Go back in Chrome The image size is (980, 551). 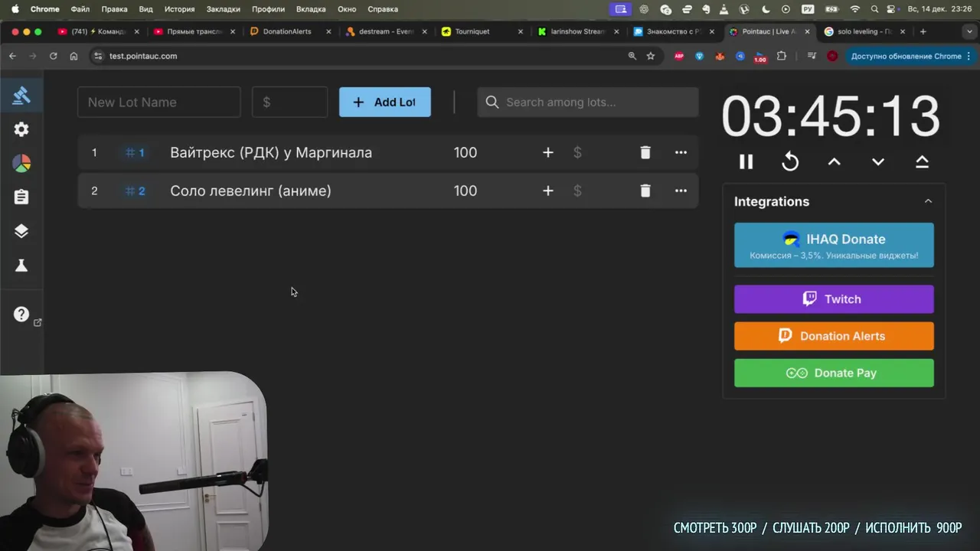click(x=12, y=56)
